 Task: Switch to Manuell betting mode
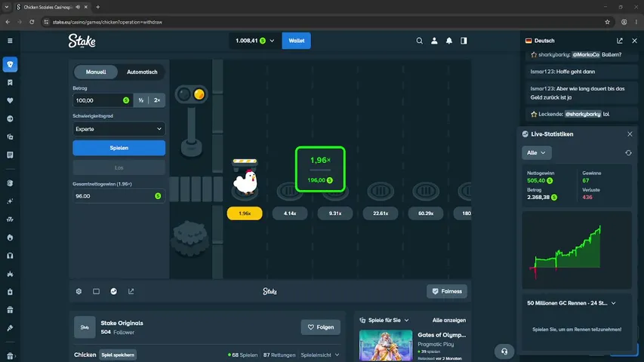pyautogui.click(x=96, y=72)
